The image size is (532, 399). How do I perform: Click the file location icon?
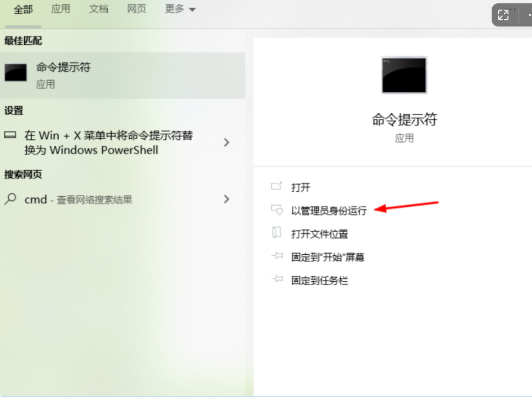[x=277, y=233]
